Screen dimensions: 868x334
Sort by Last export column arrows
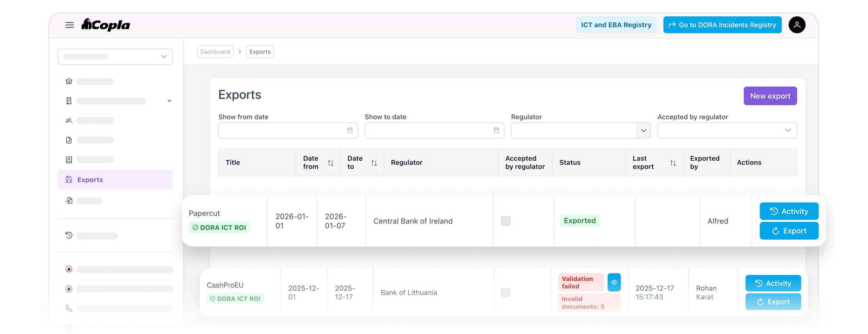(x=673, y=163)
